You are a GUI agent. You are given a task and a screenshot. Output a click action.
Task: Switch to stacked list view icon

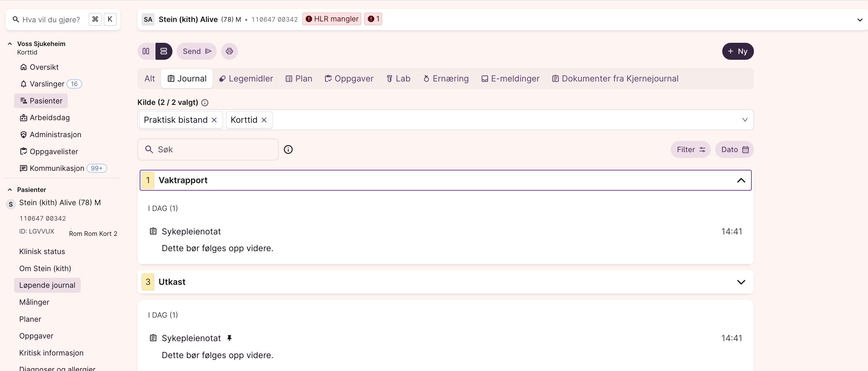[x=164, y=51]
